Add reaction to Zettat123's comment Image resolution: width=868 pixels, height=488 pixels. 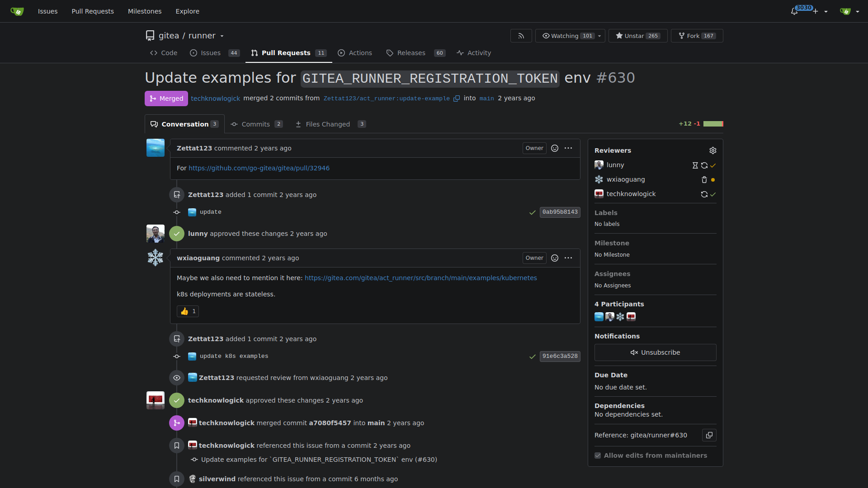(555, 148)
